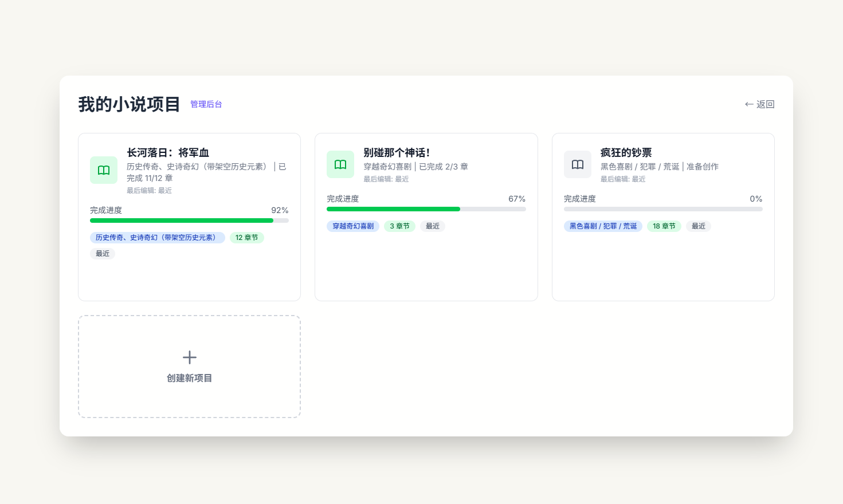
Task: Click the 返回 link at top right
Action: tap(764, 104)
